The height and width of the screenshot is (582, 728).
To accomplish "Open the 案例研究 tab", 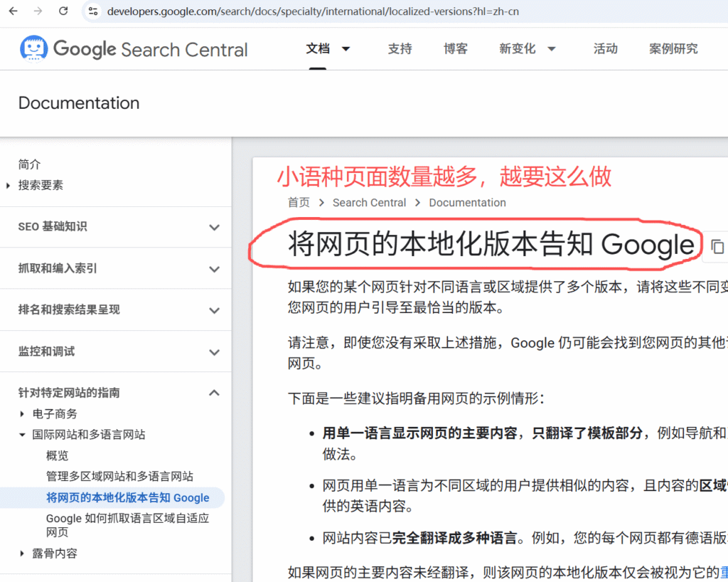I will pos(673,48).
